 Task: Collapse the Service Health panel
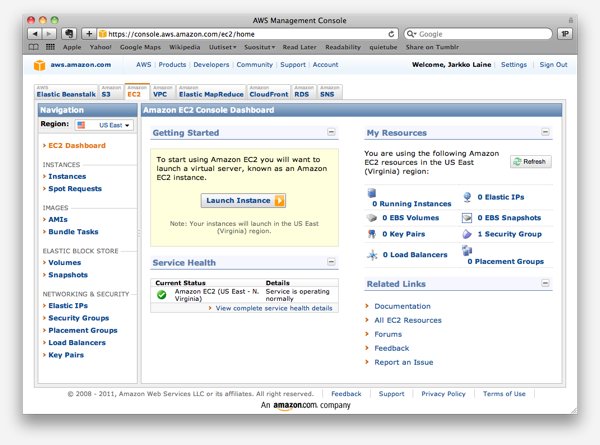pos(331,262)
